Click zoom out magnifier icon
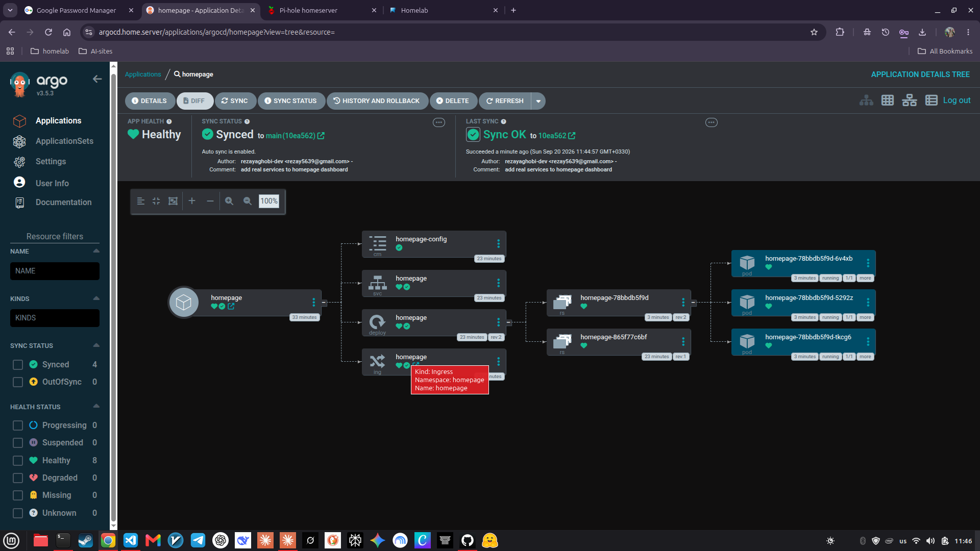Viewport: 980px width, 551px height. click(248, 201)
